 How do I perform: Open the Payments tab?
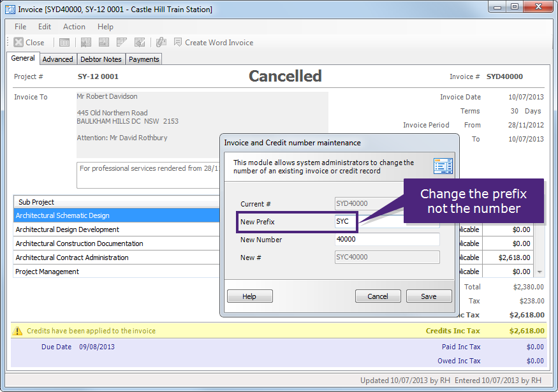point(143,59)
